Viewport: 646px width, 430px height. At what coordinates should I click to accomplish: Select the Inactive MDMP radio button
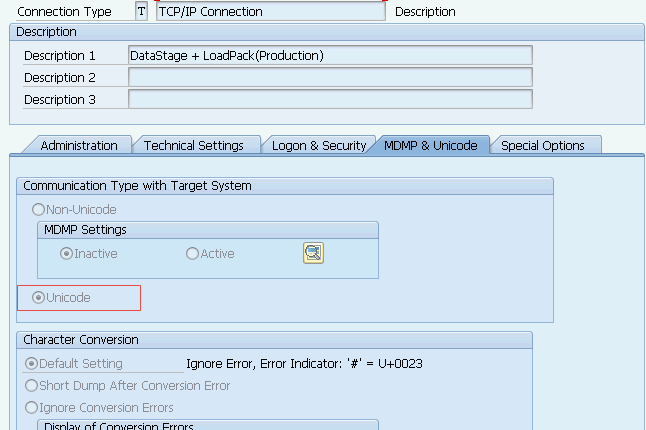pyautogui.click(x=66, y=253)
